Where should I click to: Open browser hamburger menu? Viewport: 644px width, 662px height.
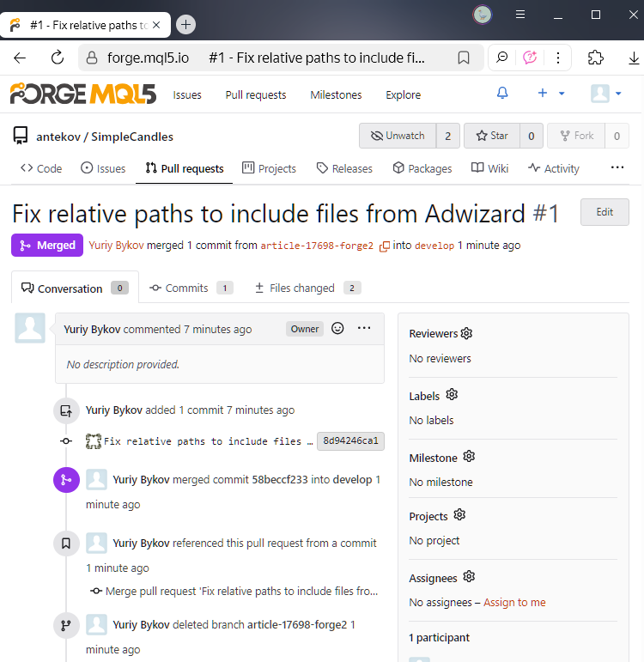coord(520,15)
